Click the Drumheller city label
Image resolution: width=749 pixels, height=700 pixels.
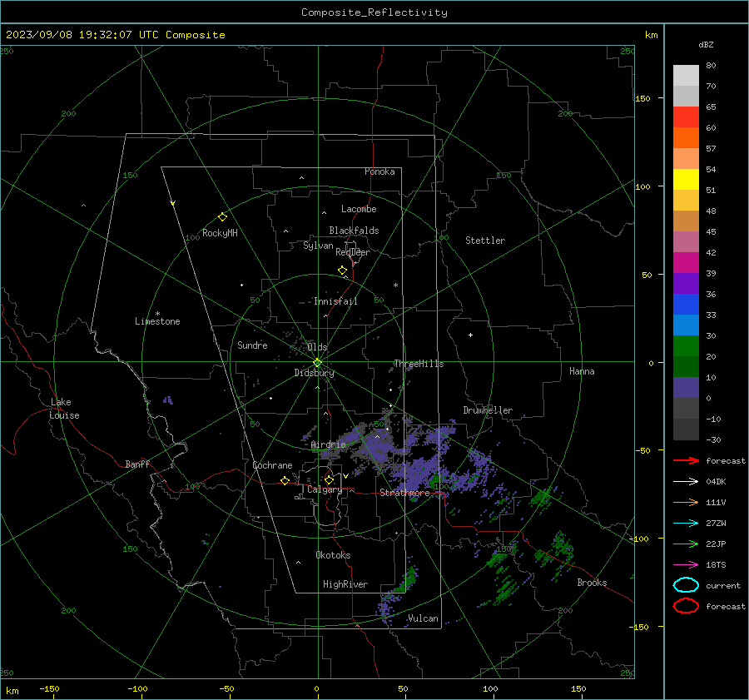tap(488, 410)
